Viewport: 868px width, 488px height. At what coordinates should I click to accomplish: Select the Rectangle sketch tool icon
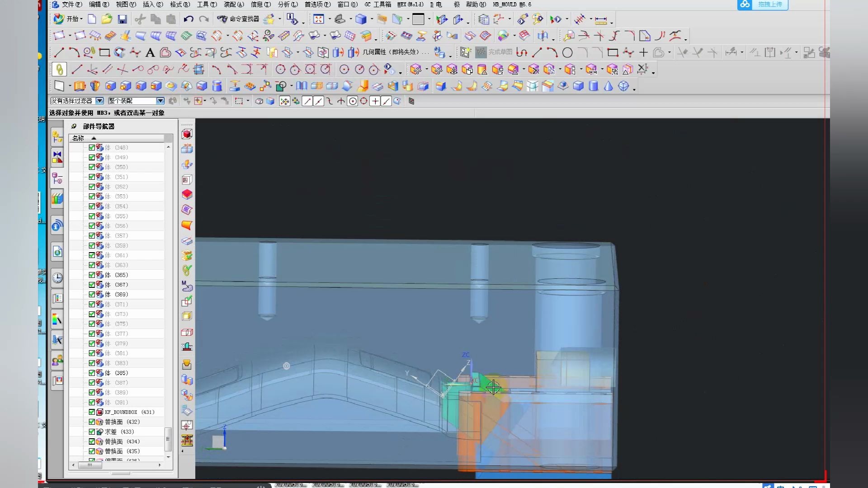coord(104,53)
